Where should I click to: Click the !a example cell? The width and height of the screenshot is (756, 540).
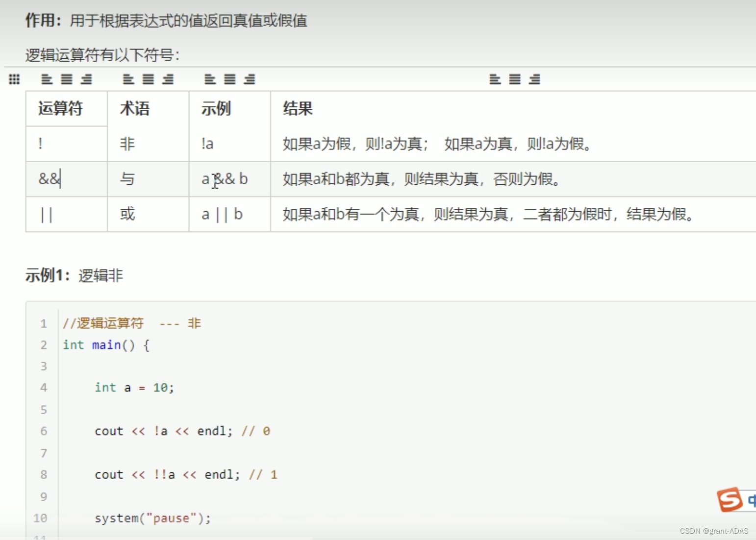230,144
